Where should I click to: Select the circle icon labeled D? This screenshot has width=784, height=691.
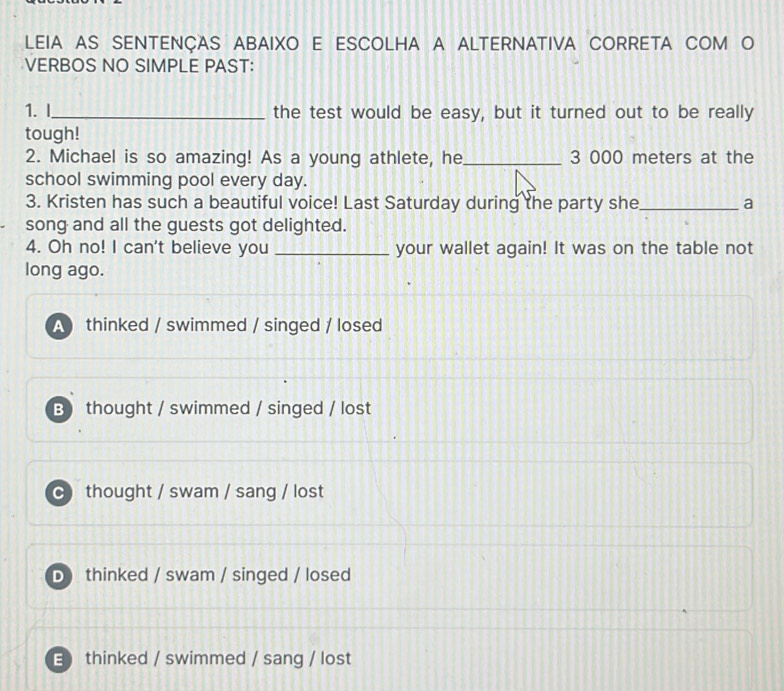point(58,576)
